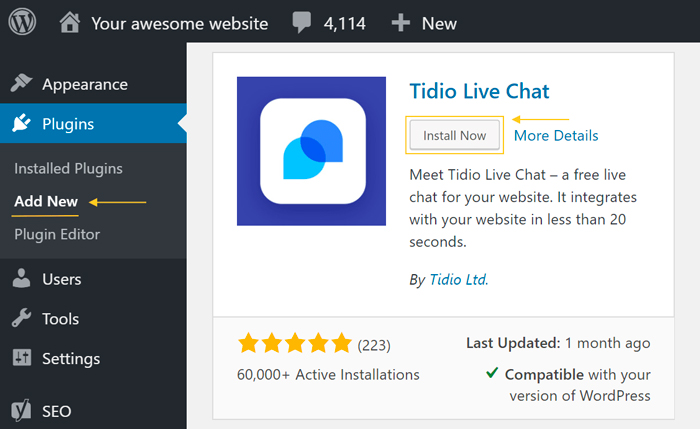Select Add New under Plugins
Image resolution: width=700 pixels, height=429 pixels.
[x=46, y=201]
